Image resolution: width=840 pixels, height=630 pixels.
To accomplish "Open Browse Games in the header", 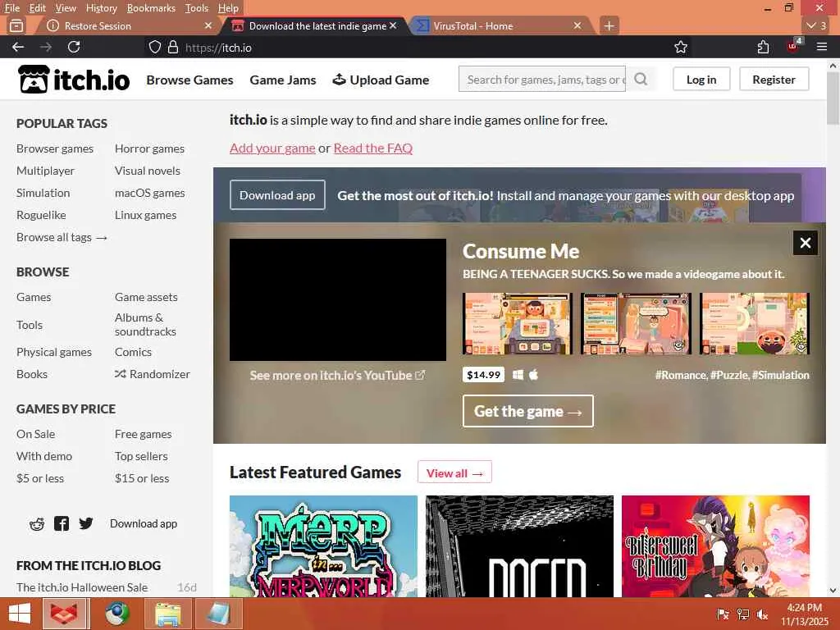I will (189, 80).
